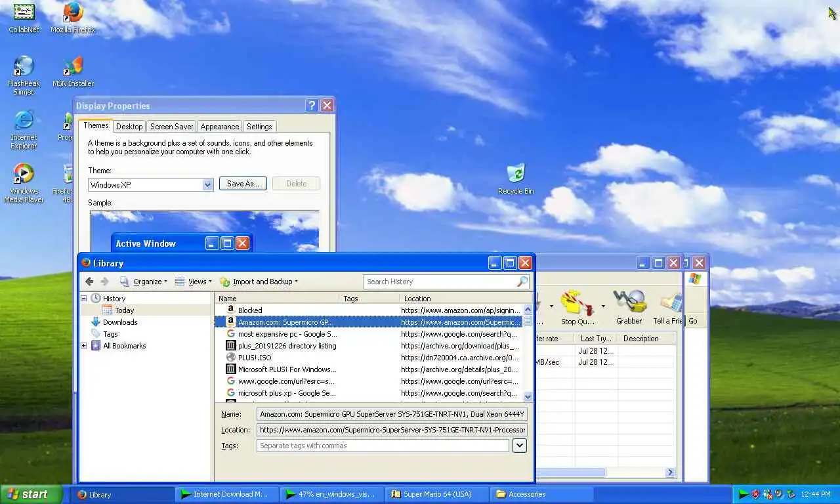Click the history list scroll-up arrow
840x504 pixels.
tap(528, 309)
